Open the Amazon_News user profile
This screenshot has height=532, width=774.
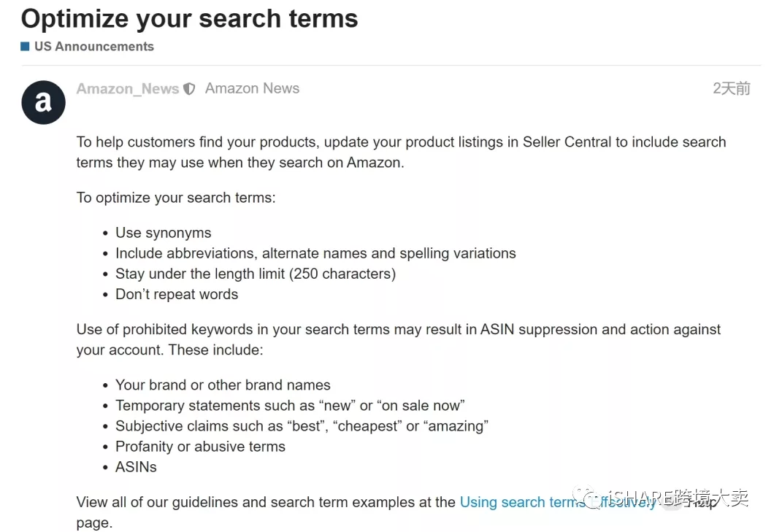pos(128,89)
